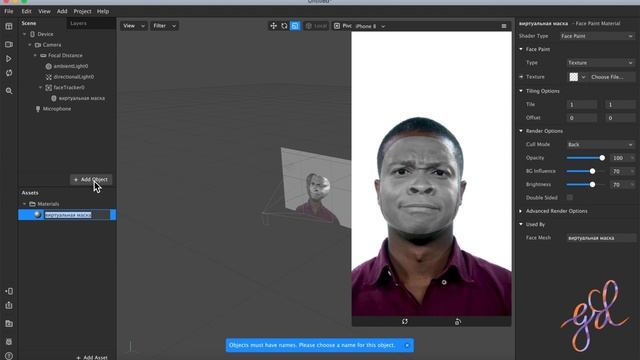Click the search magnifier icon in left sidebar
Screen dimensions: 640x360
click(x=9, y=91)
